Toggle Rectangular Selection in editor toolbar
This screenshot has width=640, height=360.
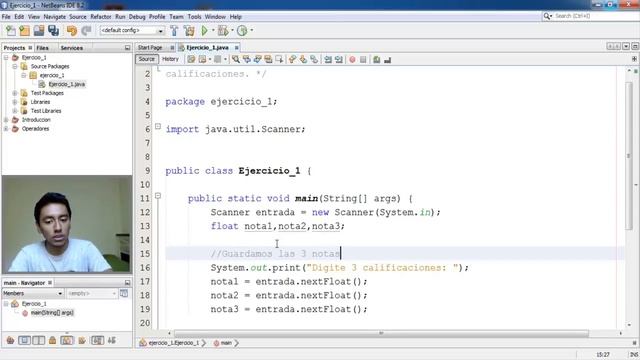point(279,60)
